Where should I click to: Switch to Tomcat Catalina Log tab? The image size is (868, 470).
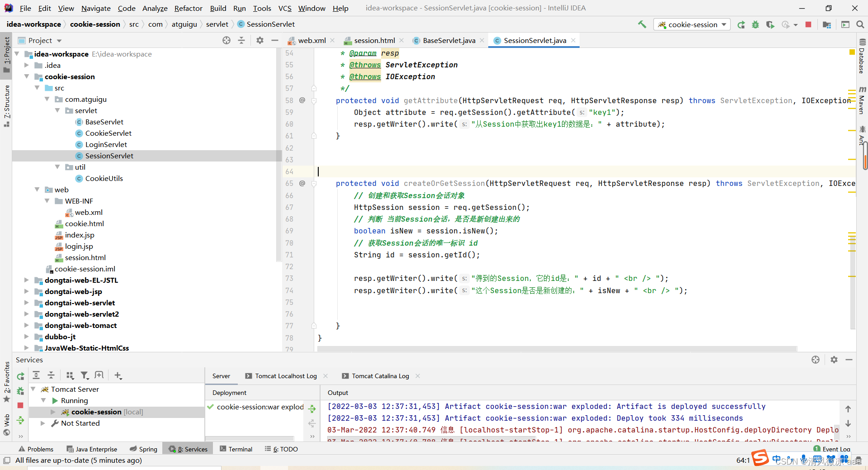pos(380,376)
